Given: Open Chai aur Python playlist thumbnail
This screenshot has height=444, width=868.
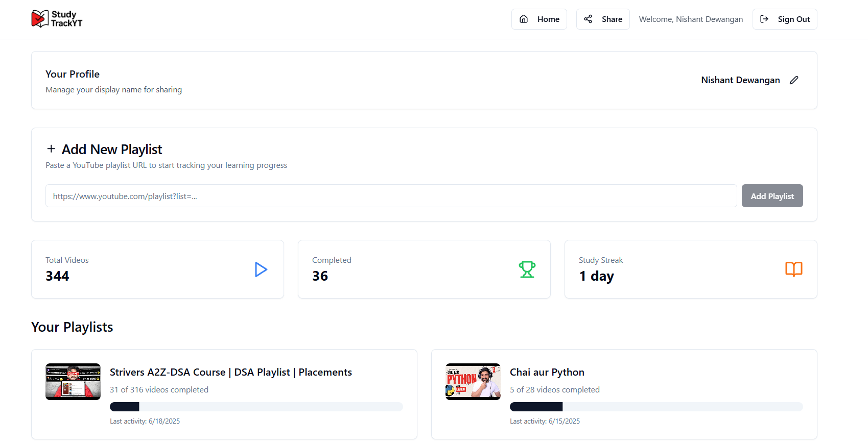Looking at the screenshot, I should pyautogui.click(x=473, y=382).
